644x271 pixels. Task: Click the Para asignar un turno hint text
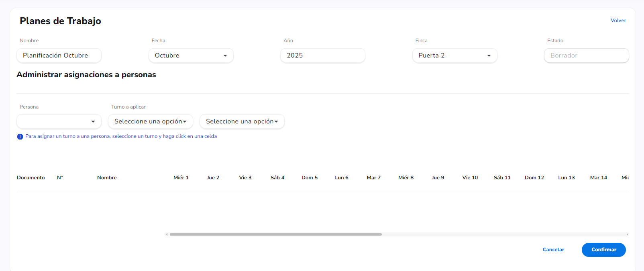tap(121, 136)
